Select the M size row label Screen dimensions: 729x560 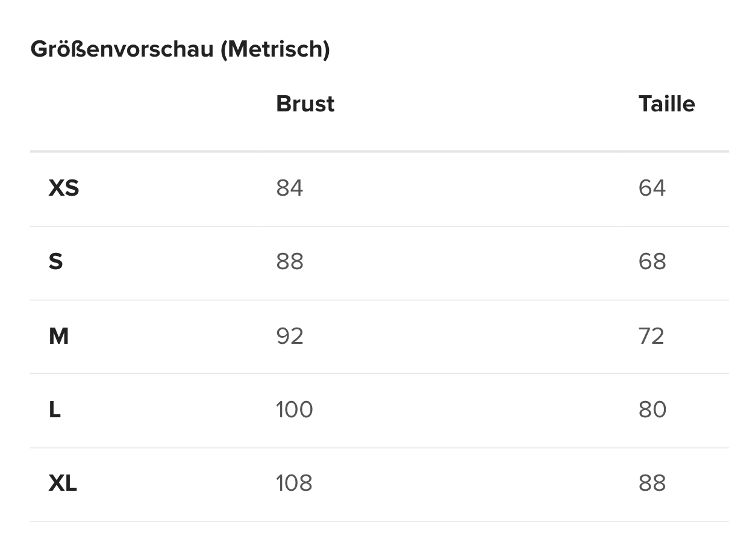click(58, 336)
